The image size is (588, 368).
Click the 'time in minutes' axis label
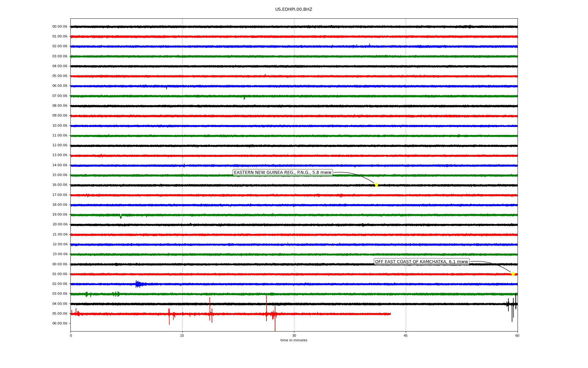pyautogui.click(x=294, y=340)
